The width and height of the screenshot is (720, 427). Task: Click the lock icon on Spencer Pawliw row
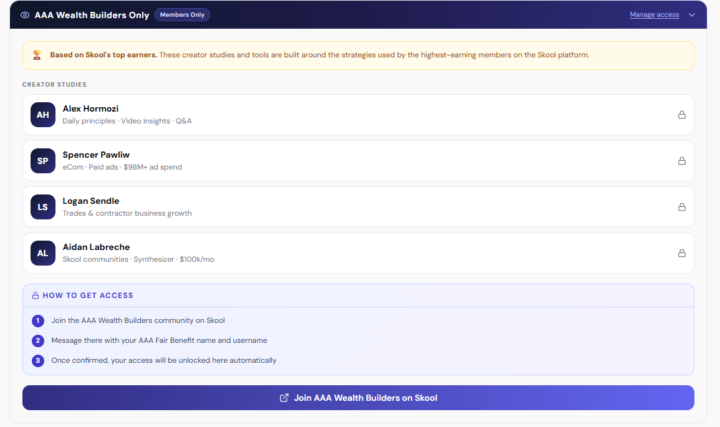[x=682, y=161]
